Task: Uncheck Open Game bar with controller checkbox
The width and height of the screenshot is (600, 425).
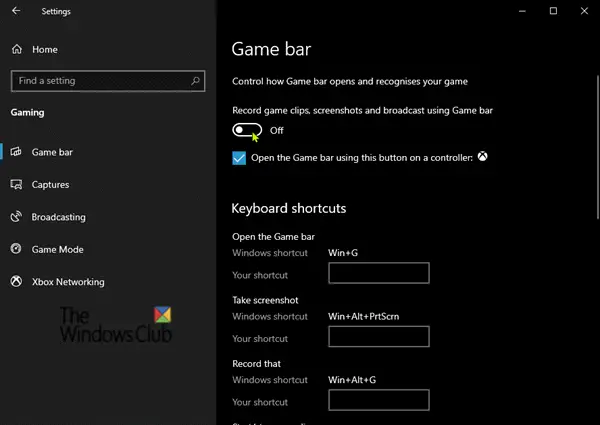Action: coord(239,158)
